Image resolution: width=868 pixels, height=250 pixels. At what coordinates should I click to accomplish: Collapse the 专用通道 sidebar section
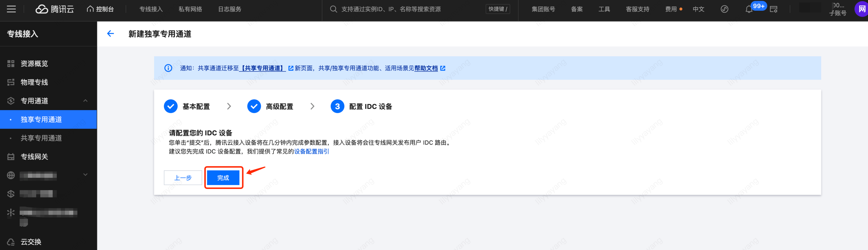click(85, 101)
